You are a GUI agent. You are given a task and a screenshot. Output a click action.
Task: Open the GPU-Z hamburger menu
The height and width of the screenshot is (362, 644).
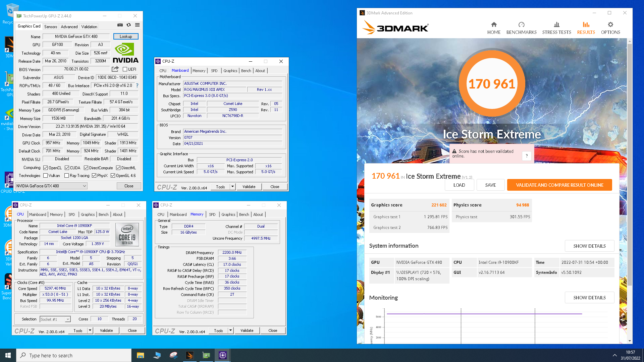[x=137, y=25]
